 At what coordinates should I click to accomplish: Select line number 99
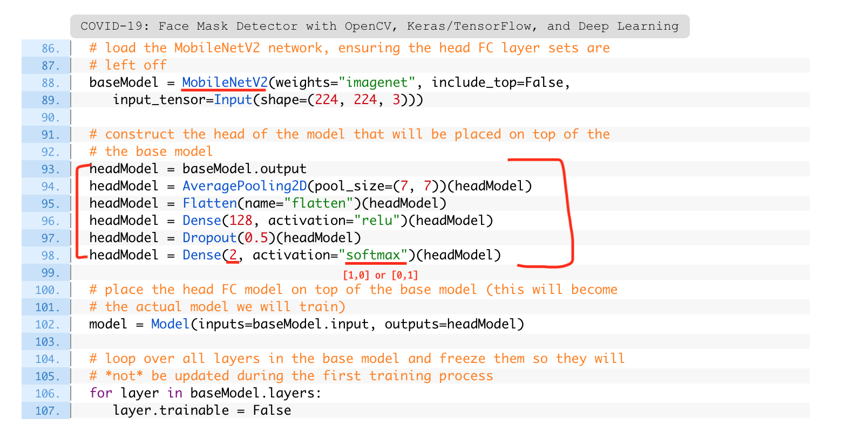tap(51, 273)
